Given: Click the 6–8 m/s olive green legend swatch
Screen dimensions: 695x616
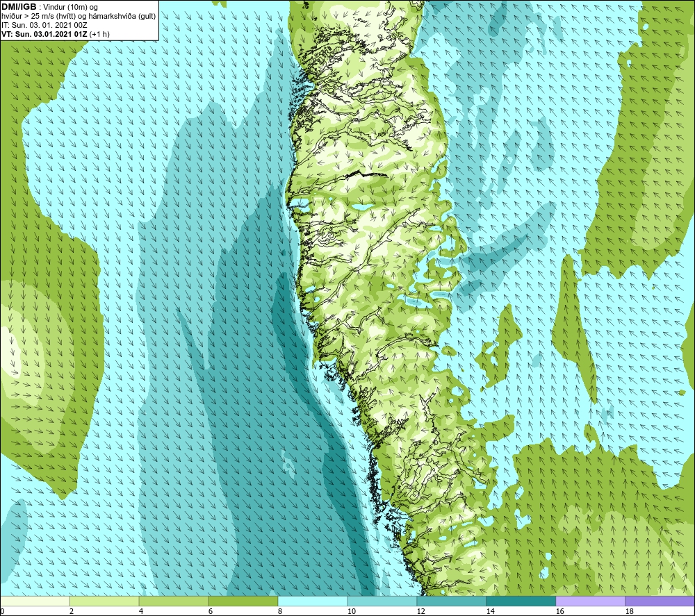Looking at the screenshot, I should click(243, 601).
